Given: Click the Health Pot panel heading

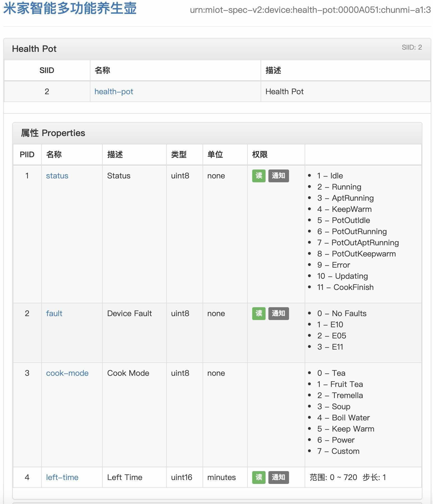Looking at the screenshot, I should coord(34,49).
